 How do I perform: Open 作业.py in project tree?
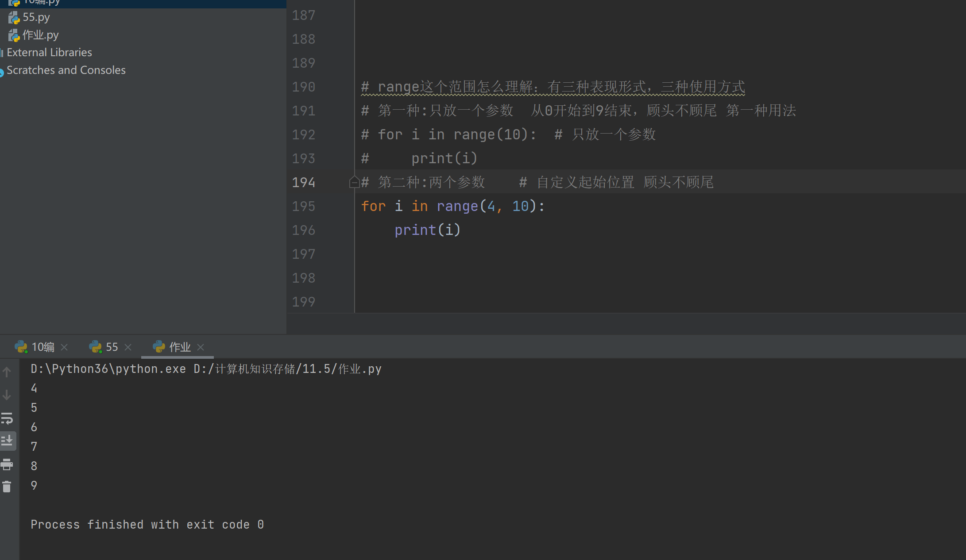[40, 35]
